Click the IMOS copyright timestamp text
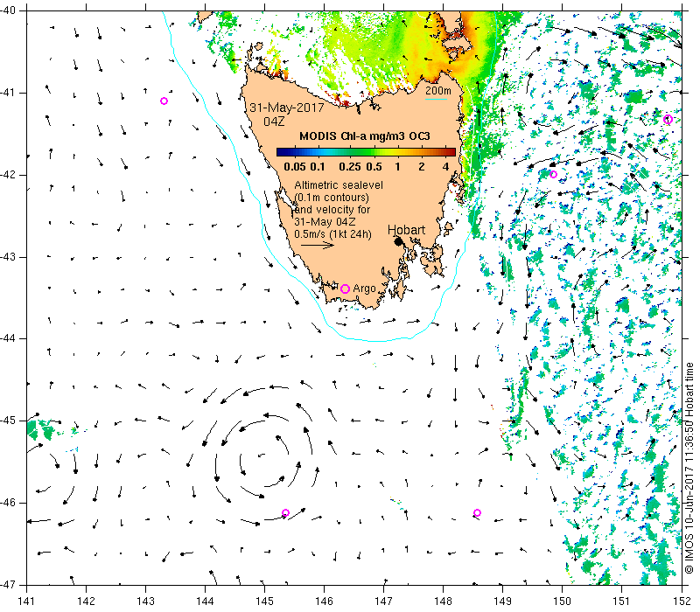The height and width of the screenshot is (612, 700). 689,468
